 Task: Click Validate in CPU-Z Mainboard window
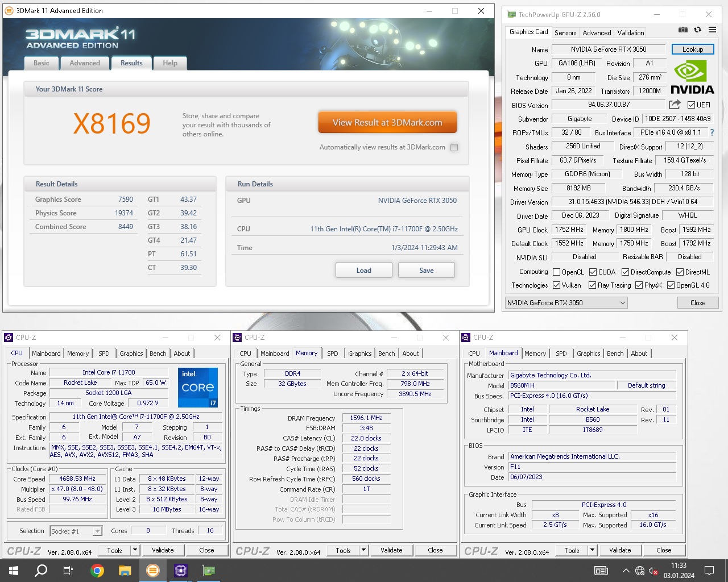click(620, 550)
